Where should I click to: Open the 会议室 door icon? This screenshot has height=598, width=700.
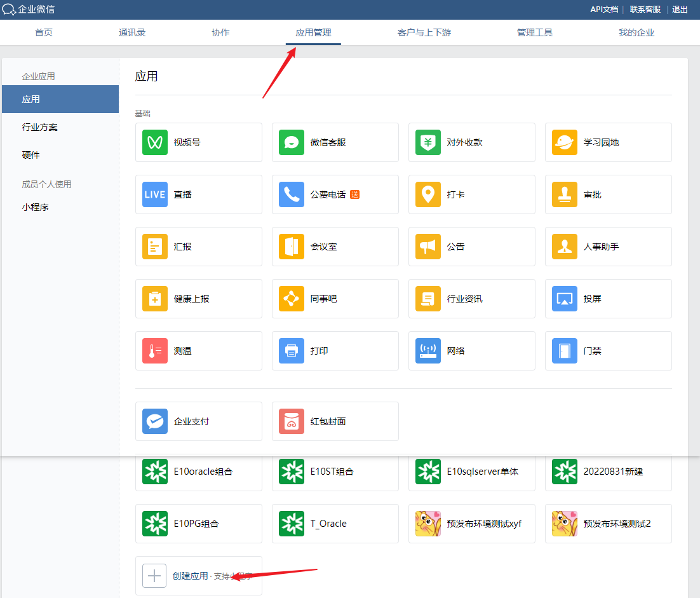coord(292,247)
